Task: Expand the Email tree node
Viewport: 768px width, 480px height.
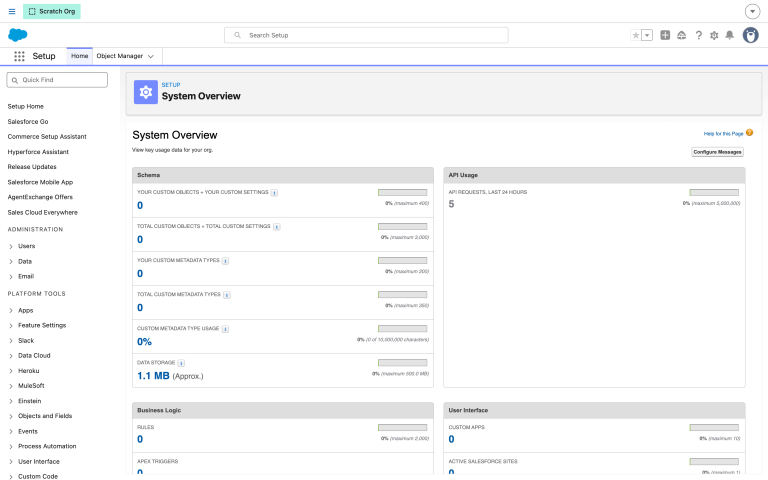Action: click(11, 277)
